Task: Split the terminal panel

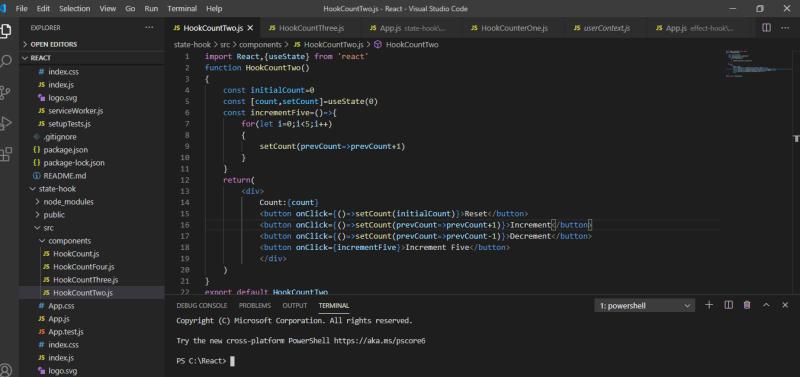Action: [729, 305]
